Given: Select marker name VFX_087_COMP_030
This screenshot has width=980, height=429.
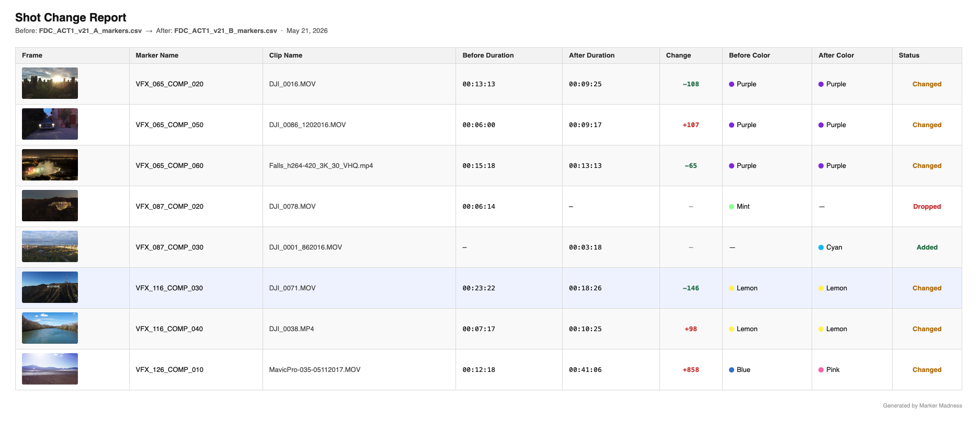Looking at the screenshot, I should pos(169,247).
